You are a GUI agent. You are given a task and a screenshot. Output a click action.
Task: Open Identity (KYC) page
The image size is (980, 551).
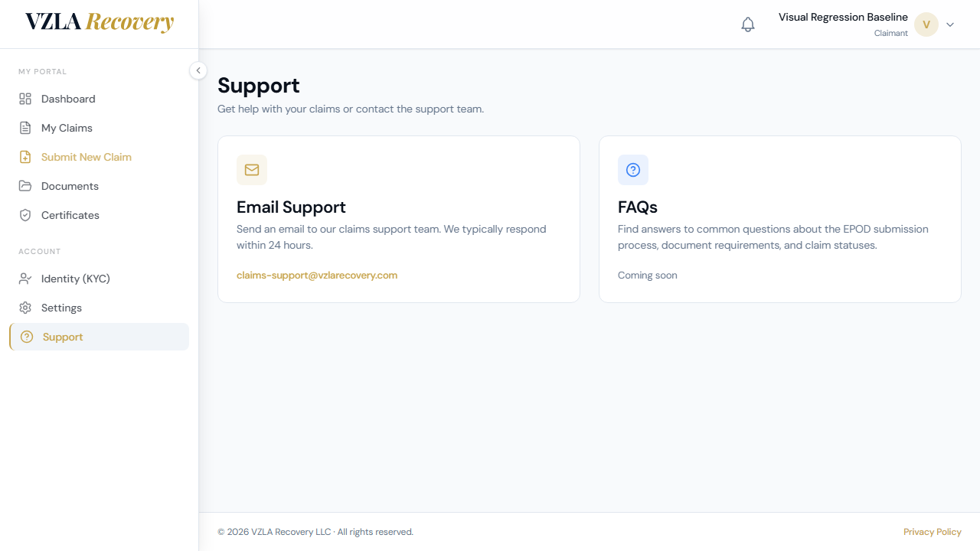(100, 279)
